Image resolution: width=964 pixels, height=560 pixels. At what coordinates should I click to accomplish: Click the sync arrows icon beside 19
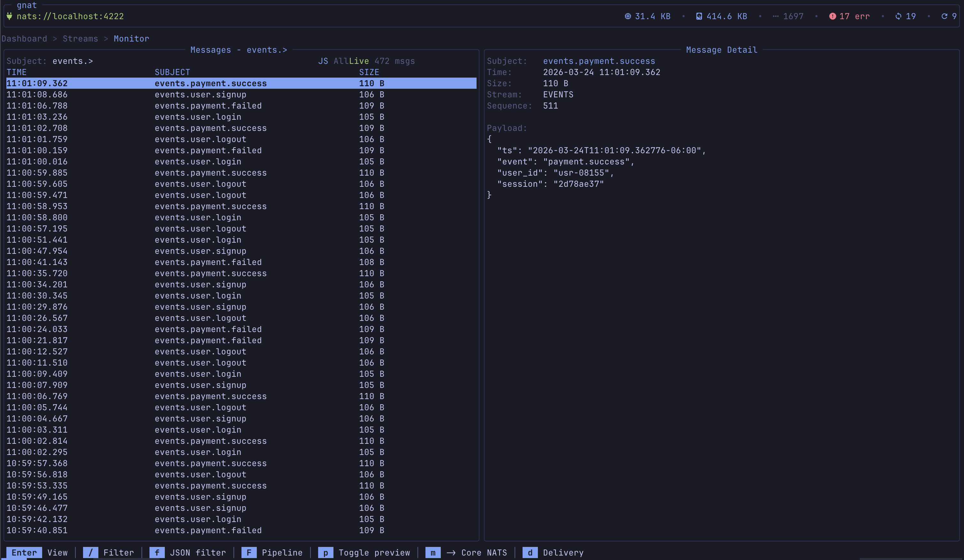click(898, 16)
